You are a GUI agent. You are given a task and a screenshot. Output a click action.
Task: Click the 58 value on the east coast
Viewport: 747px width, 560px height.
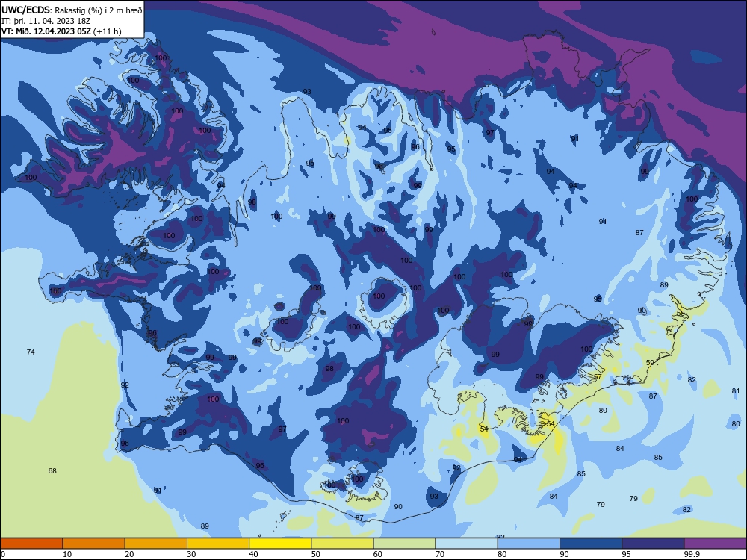point(681,313)
